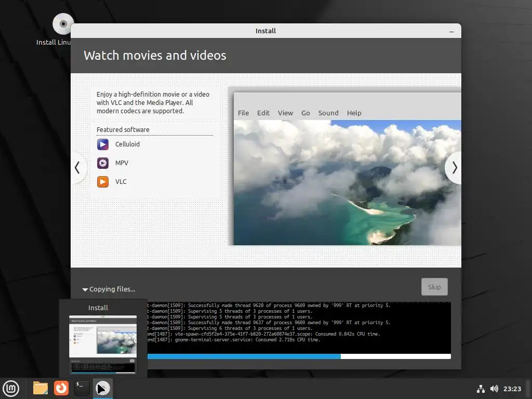Image resolution: width=532 pixels, height=399 pixels.
Task: Click the volume speaker tray icon
Action: click(x=495, y=389)
